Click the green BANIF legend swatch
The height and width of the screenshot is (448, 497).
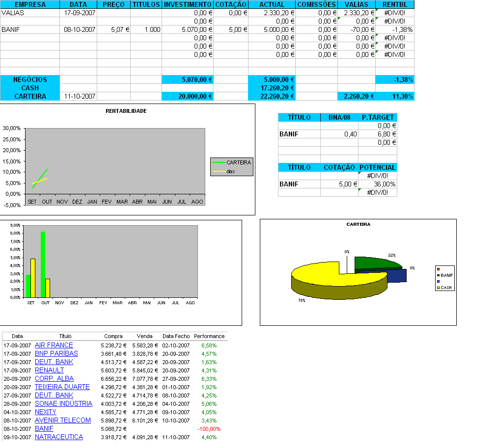click(439, 275)
